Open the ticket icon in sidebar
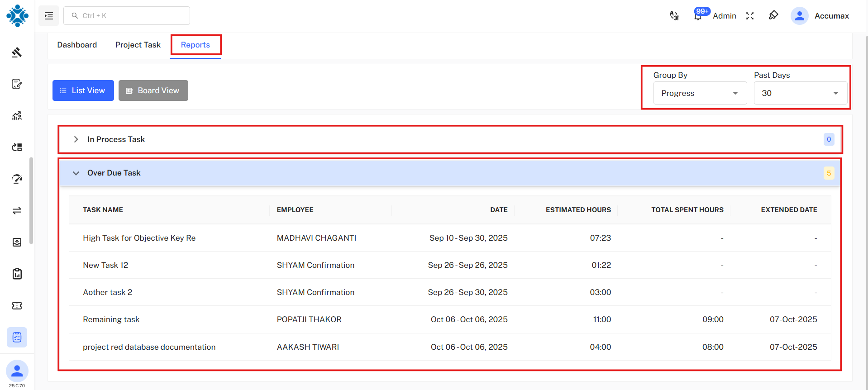The image size is (868, 390). point(17,306)
